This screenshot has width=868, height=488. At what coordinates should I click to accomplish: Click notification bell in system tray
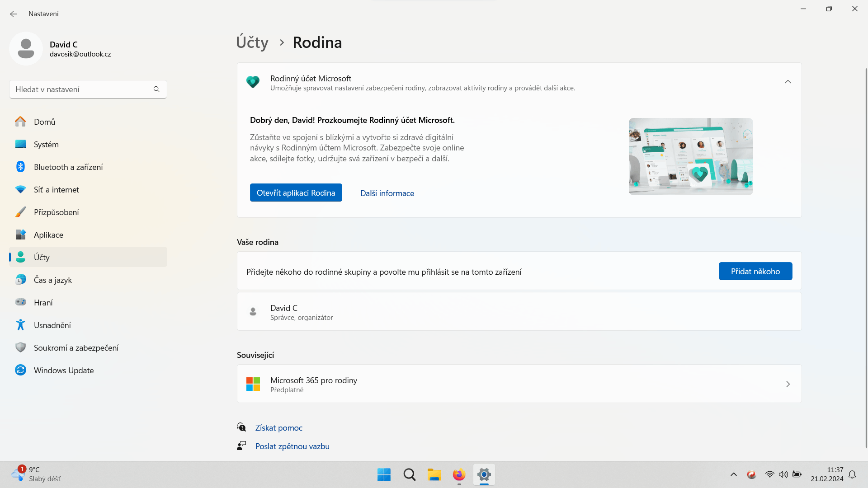(x=852, y=474)
